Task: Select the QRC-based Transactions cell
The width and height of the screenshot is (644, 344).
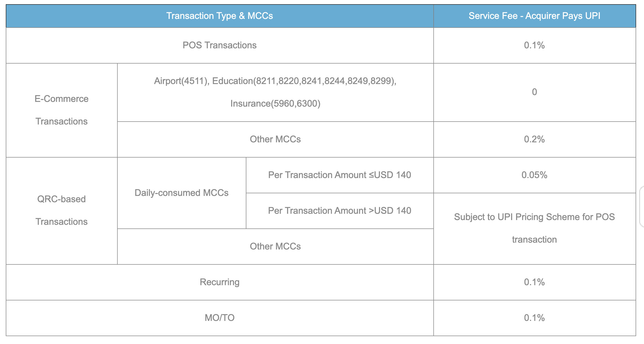Action: (x=61, y=211)
